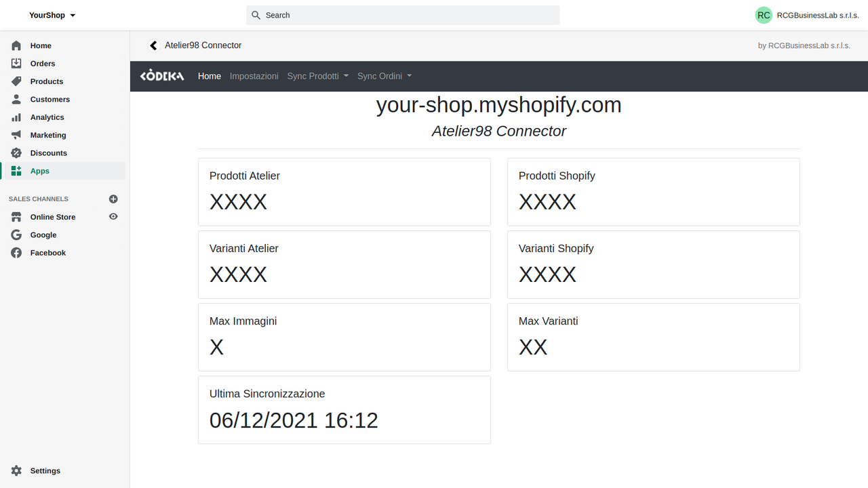Screen dimensions: 868x488
Task: Click the Orders inbox icon
Action: tap(16, 63)
